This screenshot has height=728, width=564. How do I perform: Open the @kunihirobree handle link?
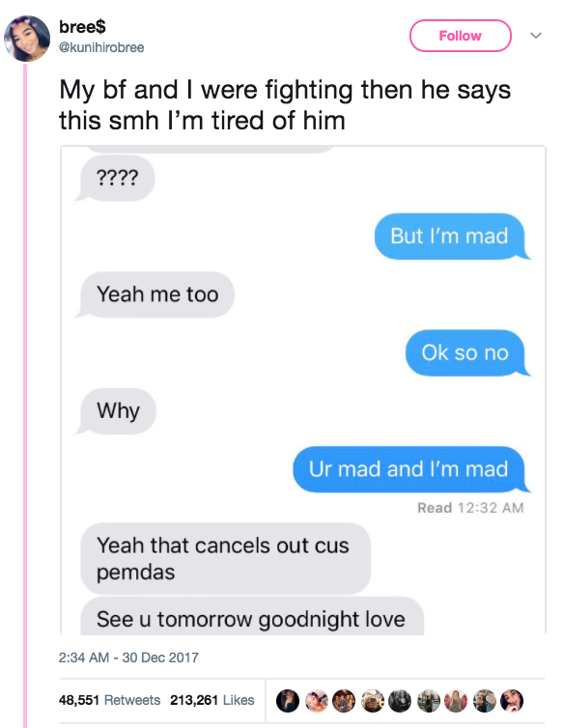[x=101, y=47]
